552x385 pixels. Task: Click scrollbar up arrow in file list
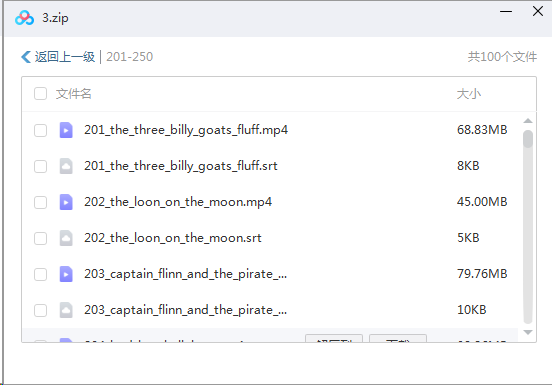pos(528,121)
